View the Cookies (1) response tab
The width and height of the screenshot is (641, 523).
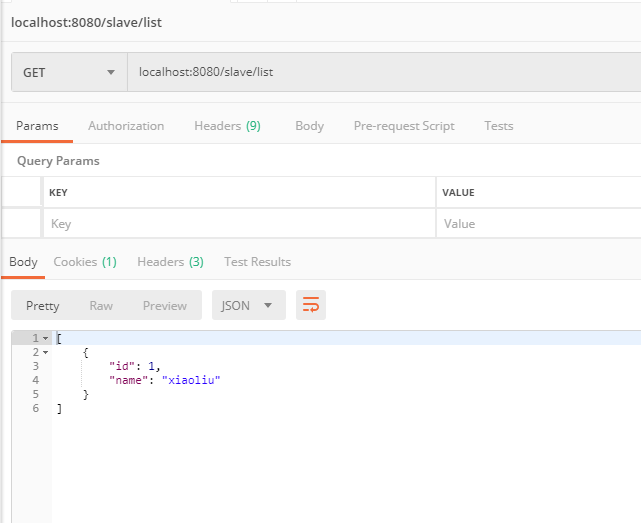point(85,262)
